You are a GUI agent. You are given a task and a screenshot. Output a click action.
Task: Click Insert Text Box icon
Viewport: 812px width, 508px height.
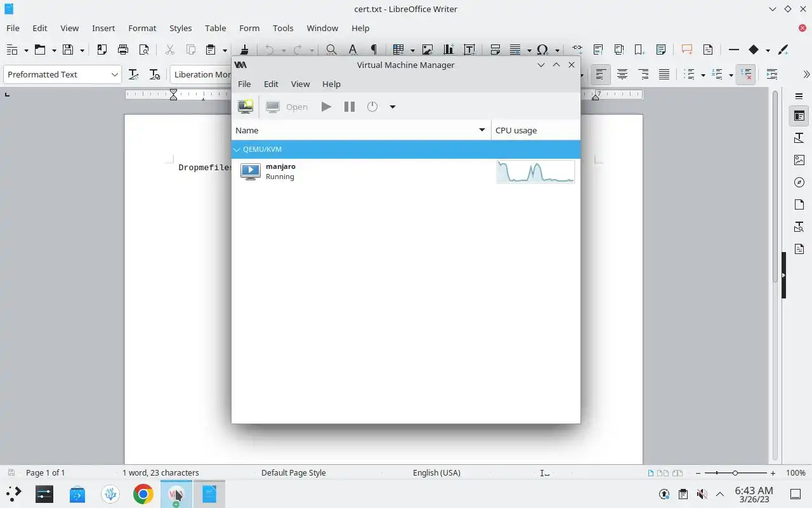pyautogui.click(x=469, y=50)
